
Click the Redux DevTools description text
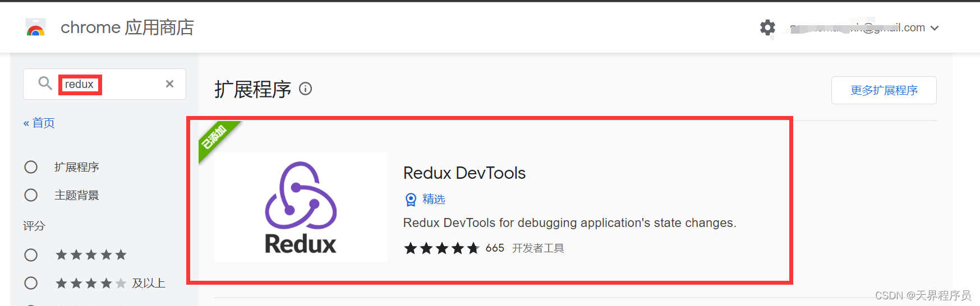coord(569,223)
